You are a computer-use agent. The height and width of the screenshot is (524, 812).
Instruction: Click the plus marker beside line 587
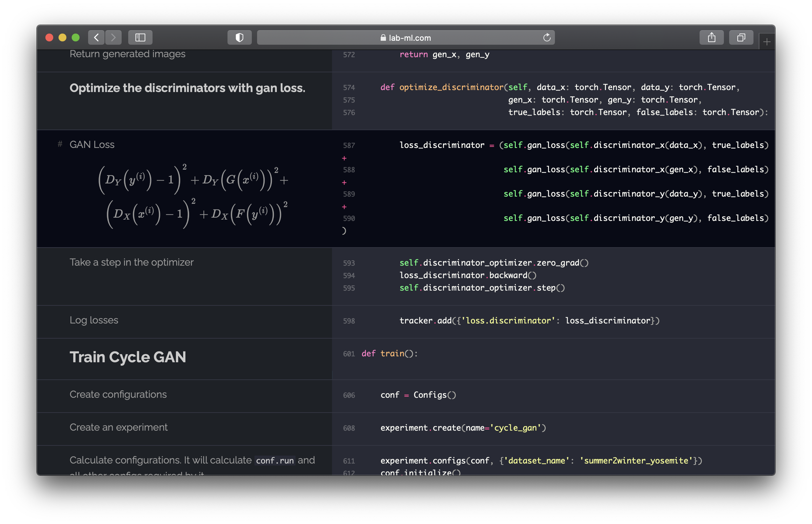point(345,158)
